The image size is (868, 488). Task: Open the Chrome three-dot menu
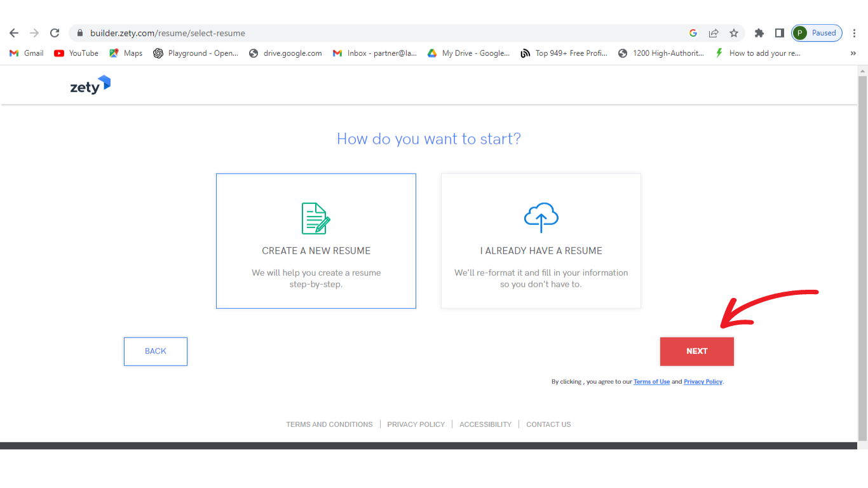tap(855, 33)
